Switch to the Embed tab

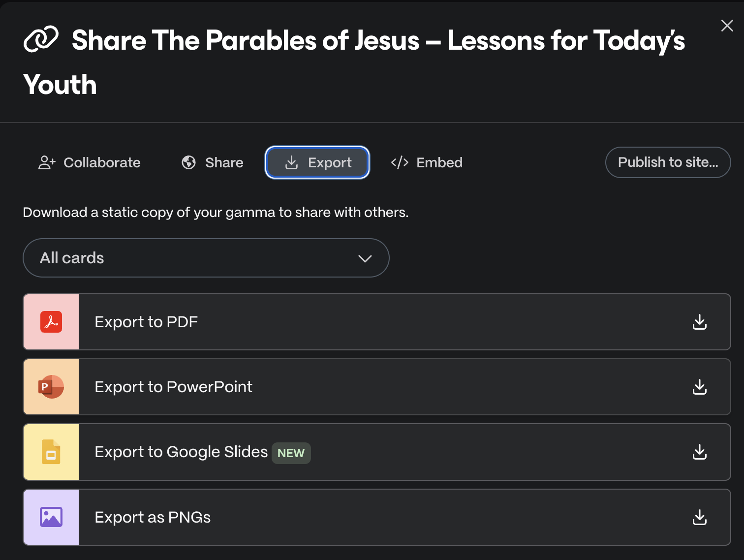[x=439, y=162]
